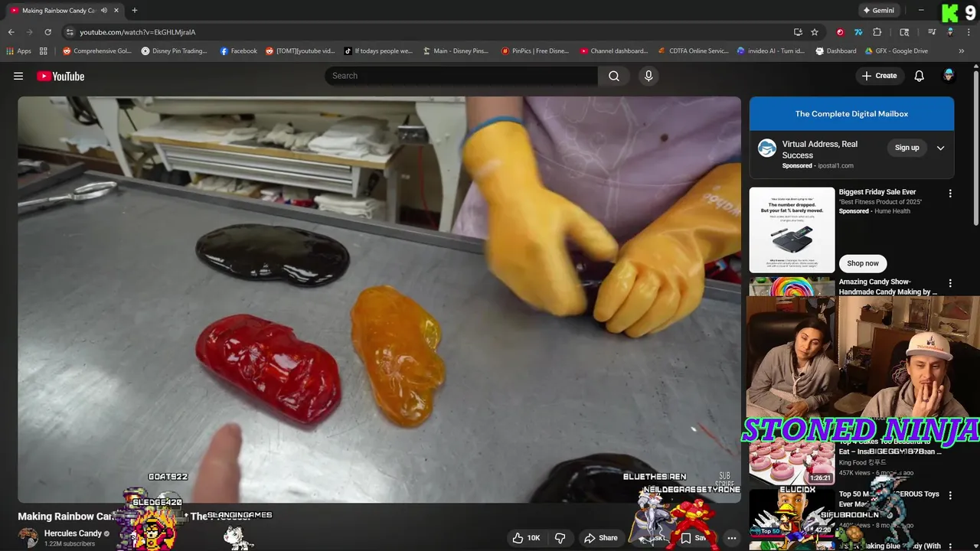Start voice search with microphone icon
Screen dimensions: 980x551
(648, 76)
